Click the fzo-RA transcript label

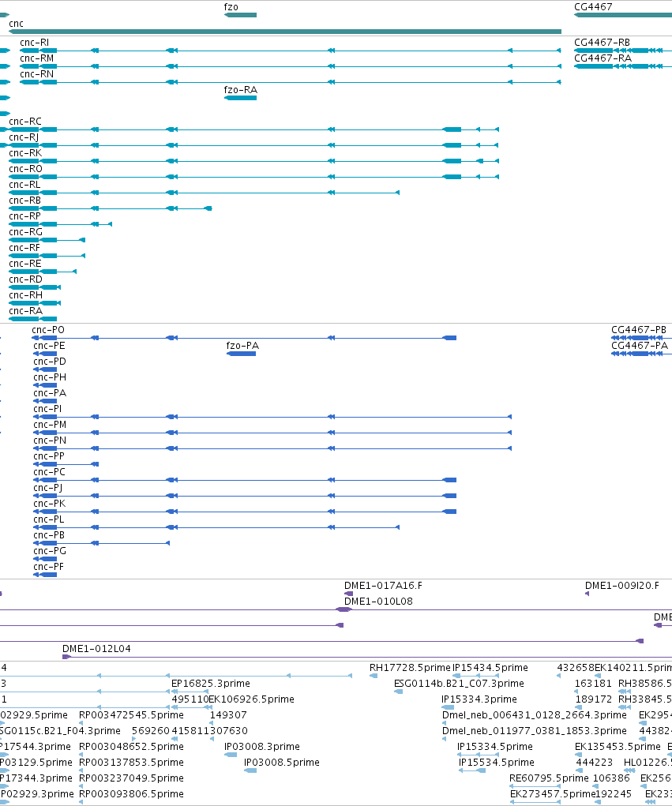[x=241, y=89]
